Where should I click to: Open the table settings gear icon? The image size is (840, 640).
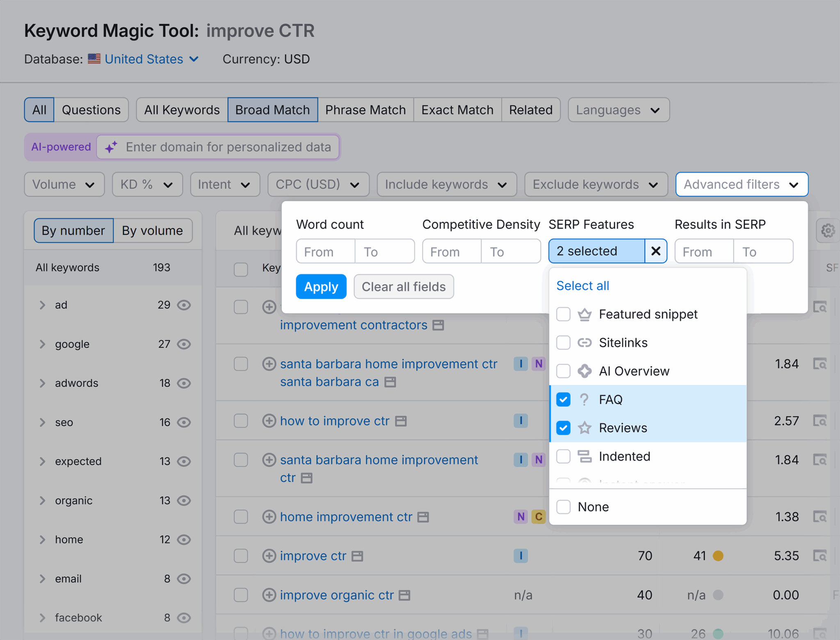click(x=828, y=231)
